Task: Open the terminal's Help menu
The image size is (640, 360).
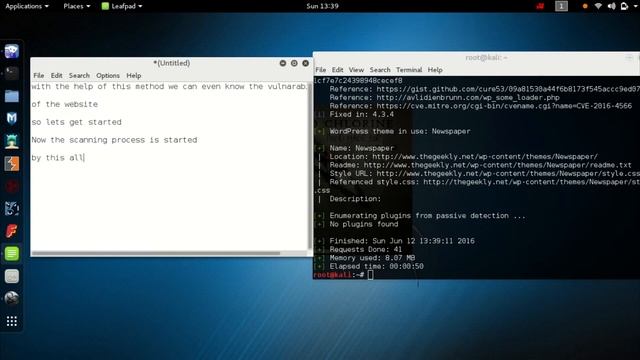Action: (435, 70)
